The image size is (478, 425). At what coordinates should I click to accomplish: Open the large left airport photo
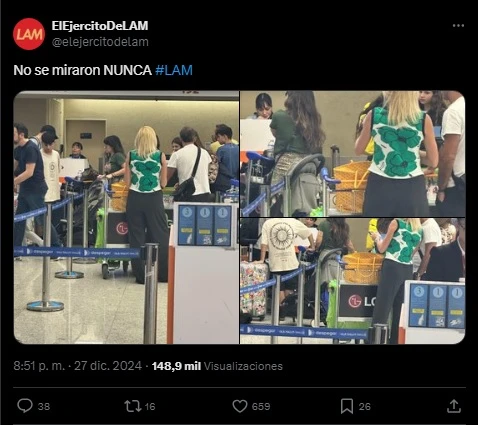tap(126, 217)
